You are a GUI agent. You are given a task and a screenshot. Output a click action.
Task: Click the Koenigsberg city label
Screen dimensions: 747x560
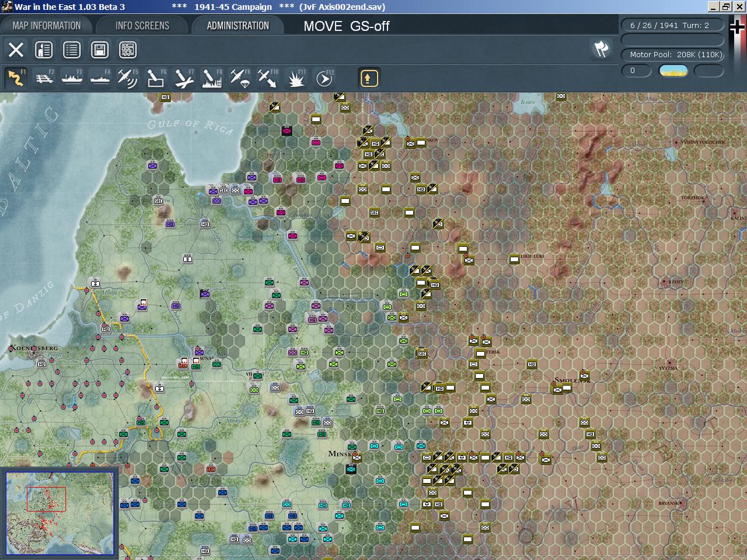click(33, 348)
